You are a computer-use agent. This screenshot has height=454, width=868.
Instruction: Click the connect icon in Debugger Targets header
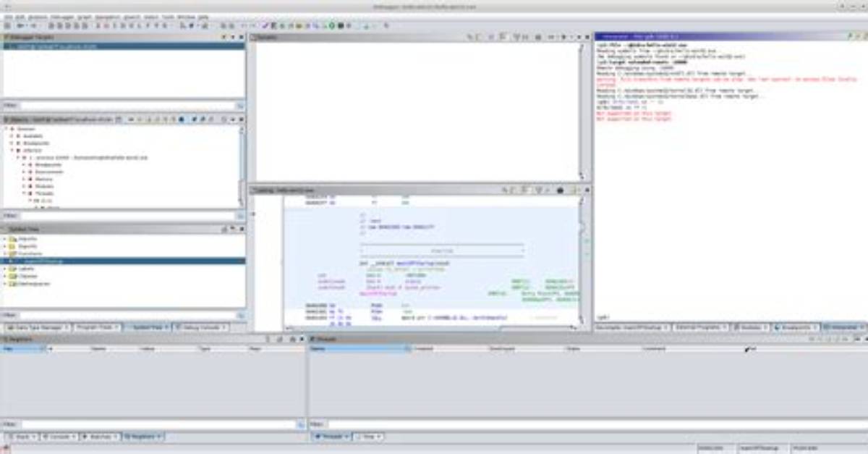click(224, 37)
